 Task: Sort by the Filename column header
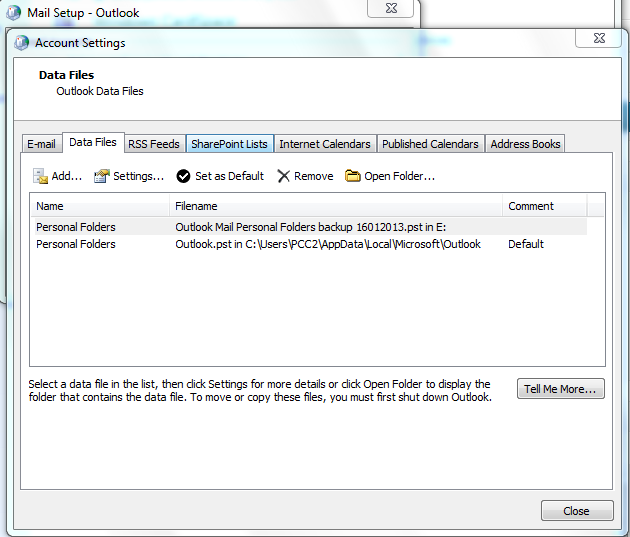point(336,206)
